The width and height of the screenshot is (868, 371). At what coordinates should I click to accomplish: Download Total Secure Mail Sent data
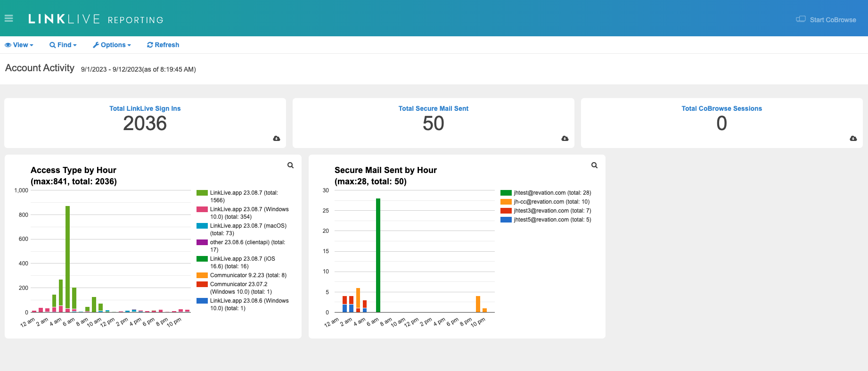[565, 138]
